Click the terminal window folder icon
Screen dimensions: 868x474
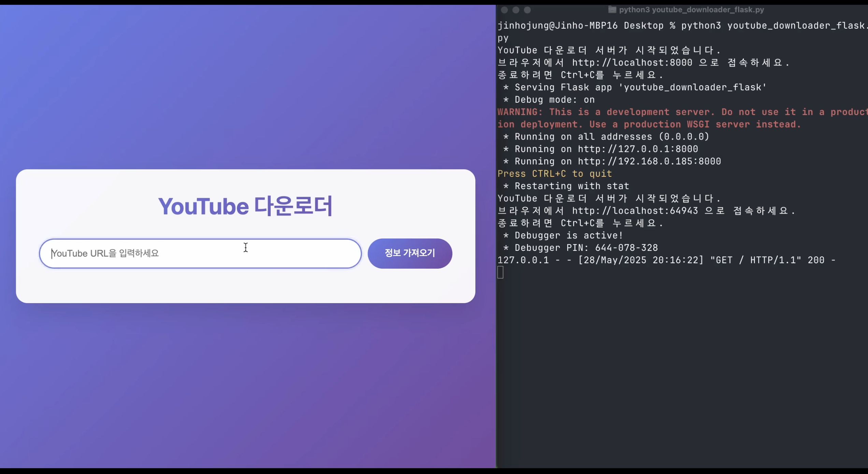612,10
